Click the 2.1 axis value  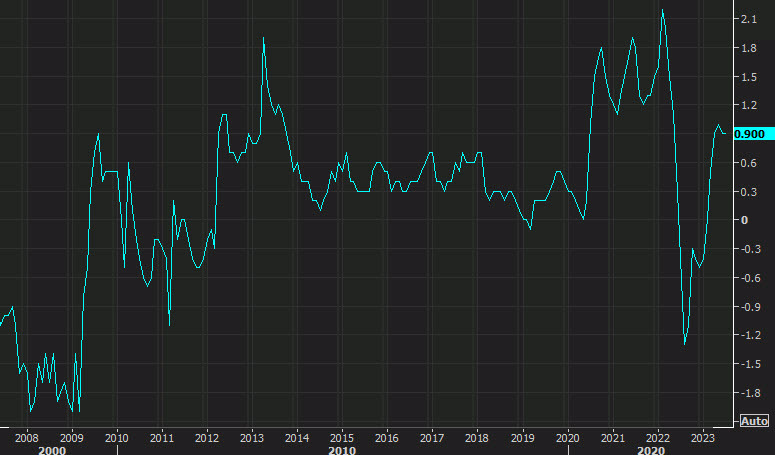pos(749,19)
